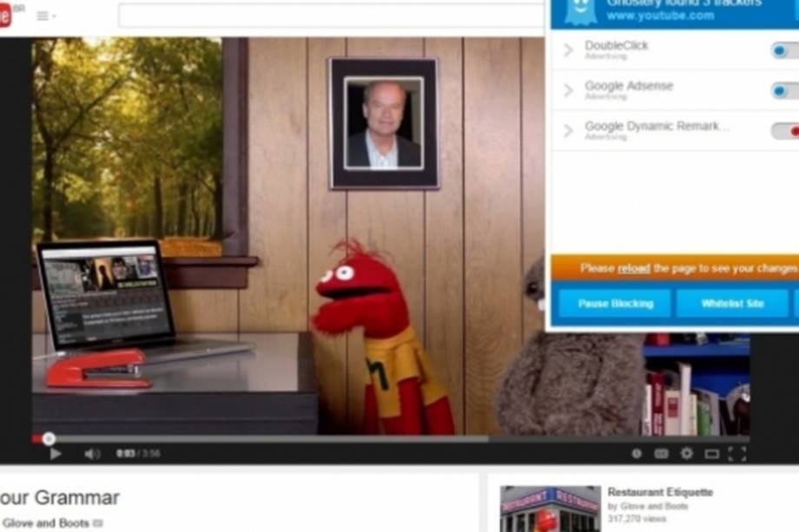Screen dimensions: 799x532
Task: Click the YouTube logo
Action: point(6,15)
